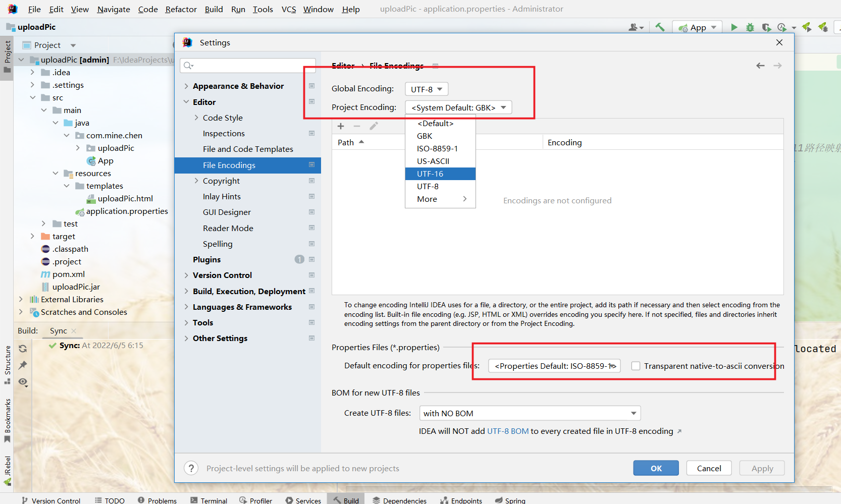Choose GBK from encoding list
Screen dimensions: 841x504
click(x=440, y=136)
